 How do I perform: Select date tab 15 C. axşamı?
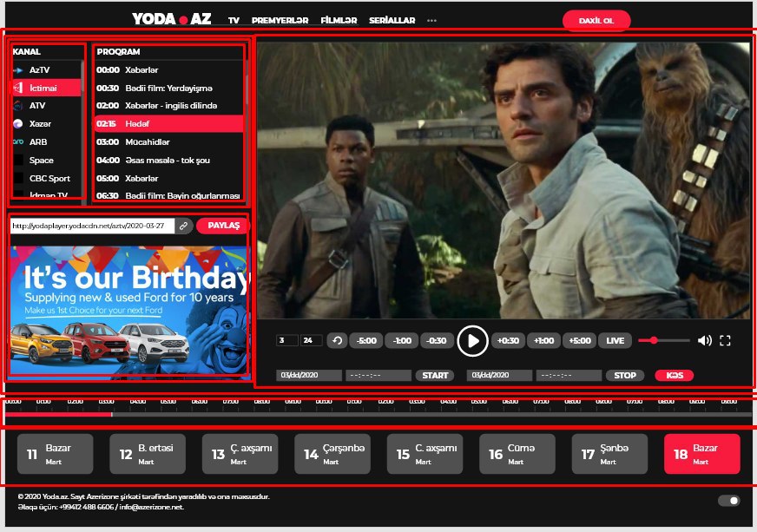425,454
